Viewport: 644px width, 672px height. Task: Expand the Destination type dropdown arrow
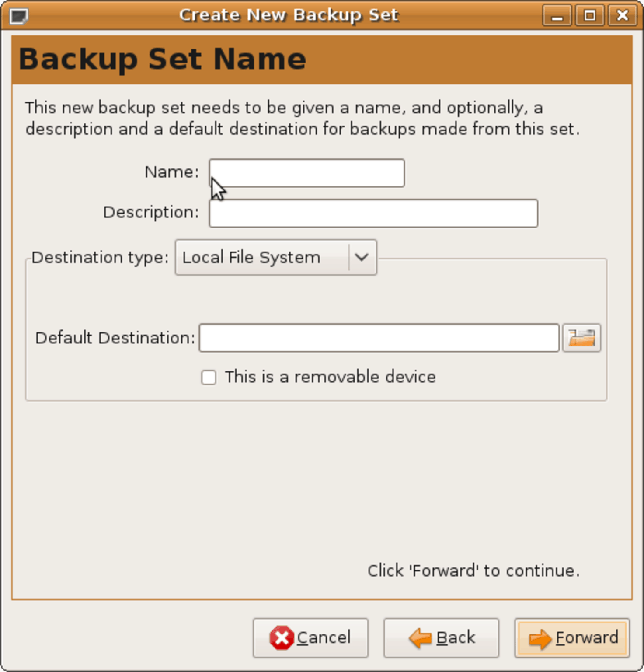point(362,257)
